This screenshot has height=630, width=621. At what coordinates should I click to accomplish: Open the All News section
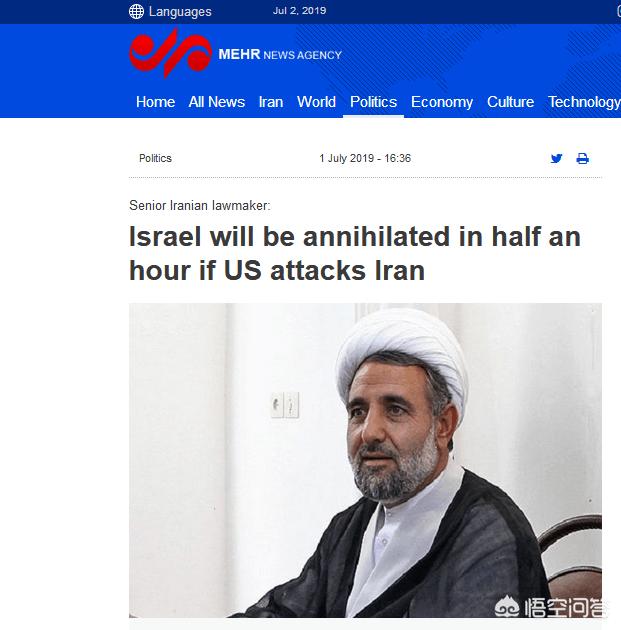point(217,102)
